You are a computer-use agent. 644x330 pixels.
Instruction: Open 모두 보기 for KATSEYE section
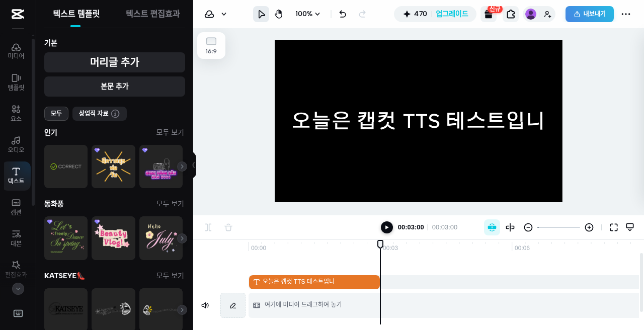170,276
